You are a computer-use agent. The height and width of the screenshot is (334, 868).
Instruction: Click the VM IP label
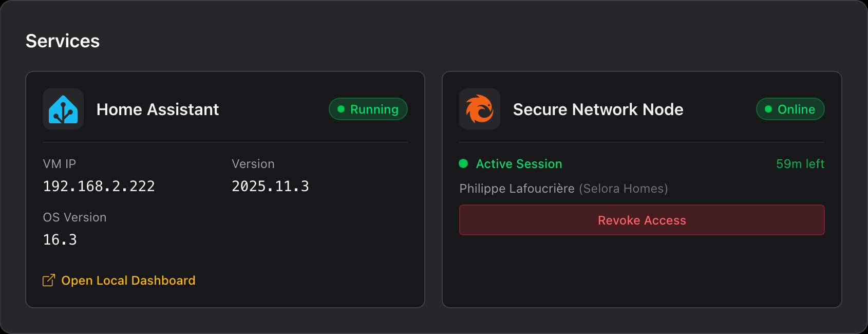(x=60, y=164)
